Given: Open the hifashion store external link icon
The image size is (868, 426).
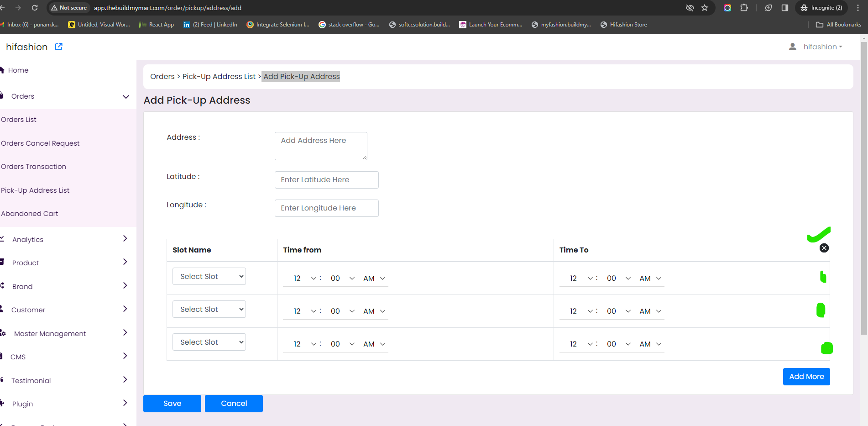Looking at the screenshot, I should click(59, 47).
